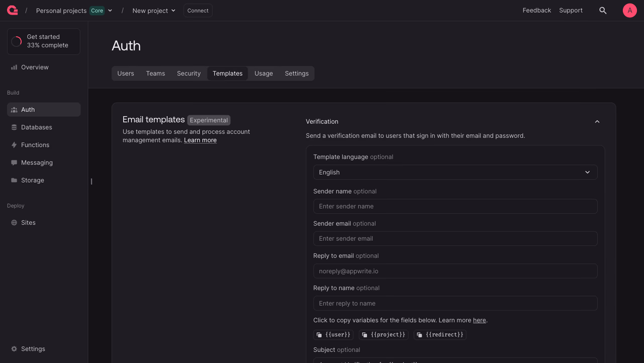Collapse the Verification section chevron
Image resolution: width=644 pixels, height=363 pixels.
[597, 122]
